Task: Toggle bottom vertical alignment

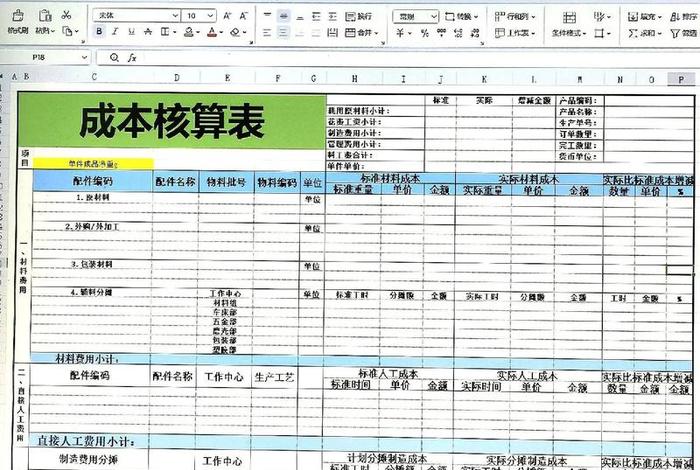Action: click(300, 17)
